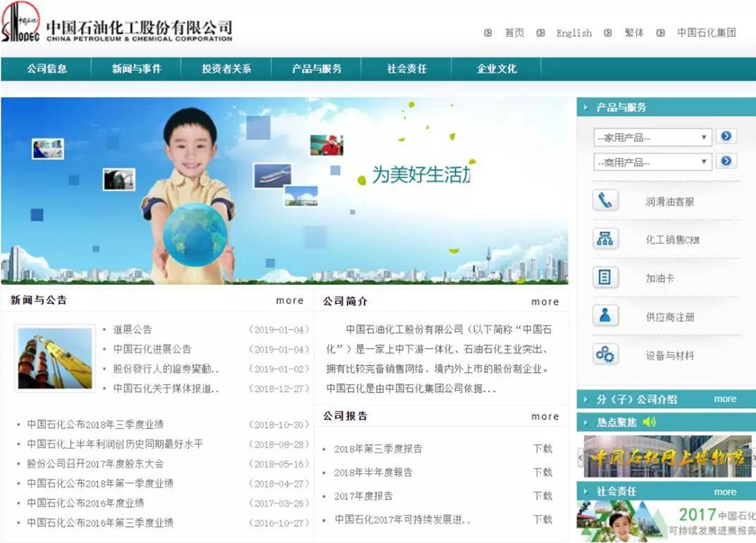Viewport: 756px width, 543px height.
Task: Click the arrow icon before 中国石化集团
Action: (x=661, y=33)
